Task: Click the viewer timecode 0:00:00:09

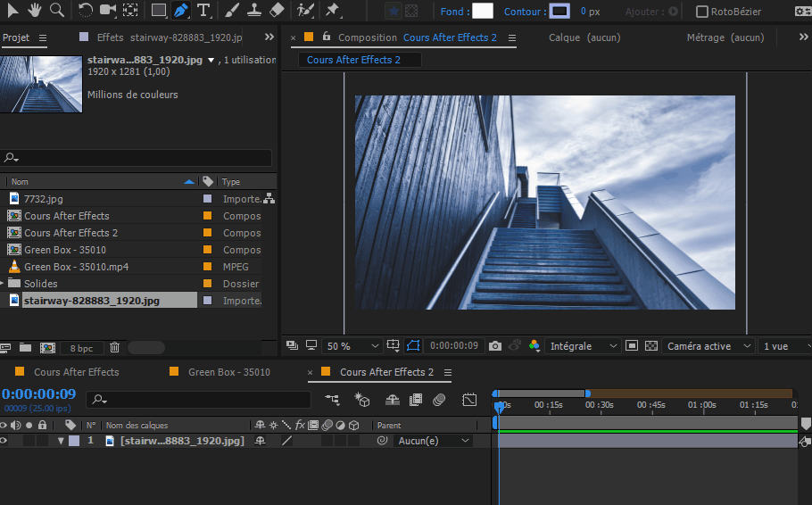Action: coord(454,345)
